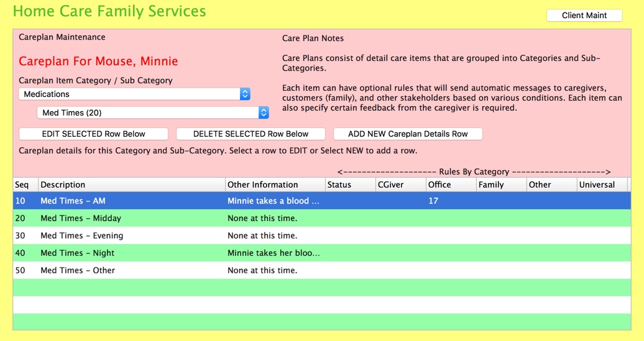Click the Office column header
644x341 pixels.
pos(451,184)
